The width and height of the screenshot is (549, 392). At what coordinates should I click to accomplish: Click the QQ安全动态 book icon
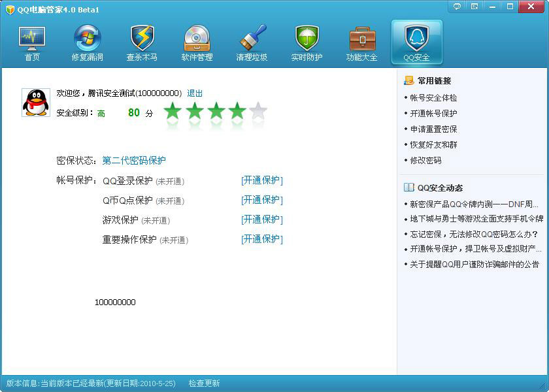(x=408, y=188)
